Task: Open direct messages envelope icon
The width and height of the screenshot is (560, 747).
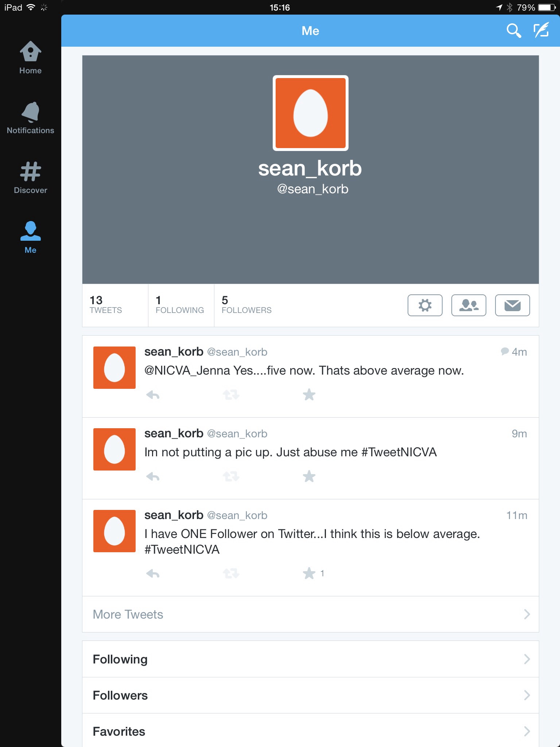Action: click(x=512, y=305)
